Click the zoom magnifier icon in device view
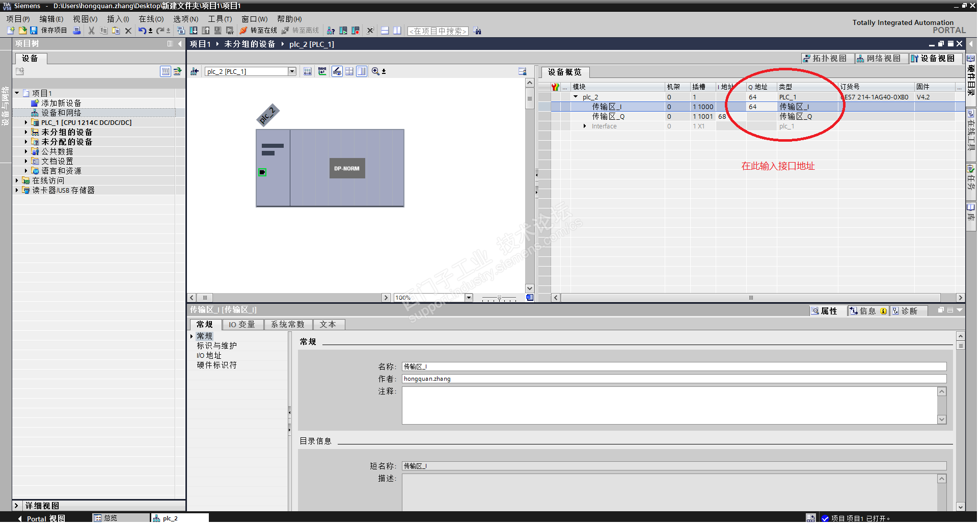Image resolution: width=980 pixels, height=525 pixels. tap(375, 71)
